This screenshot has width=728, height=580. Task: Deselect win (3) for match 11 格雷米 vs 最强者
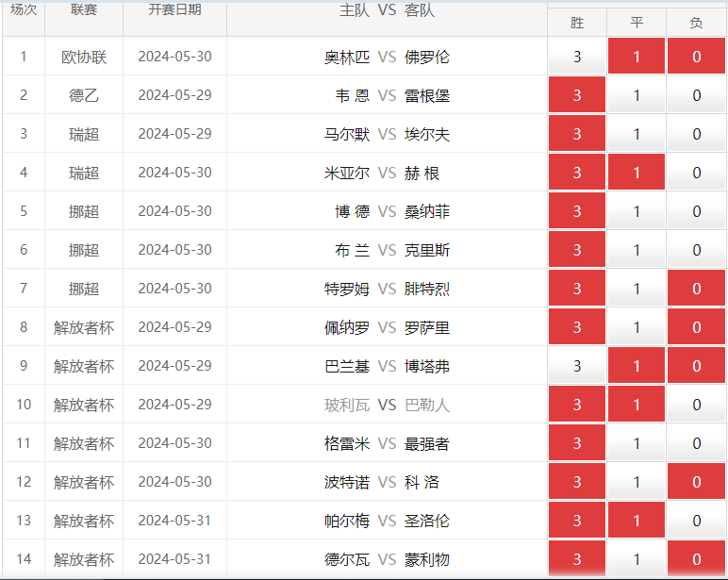577,443
